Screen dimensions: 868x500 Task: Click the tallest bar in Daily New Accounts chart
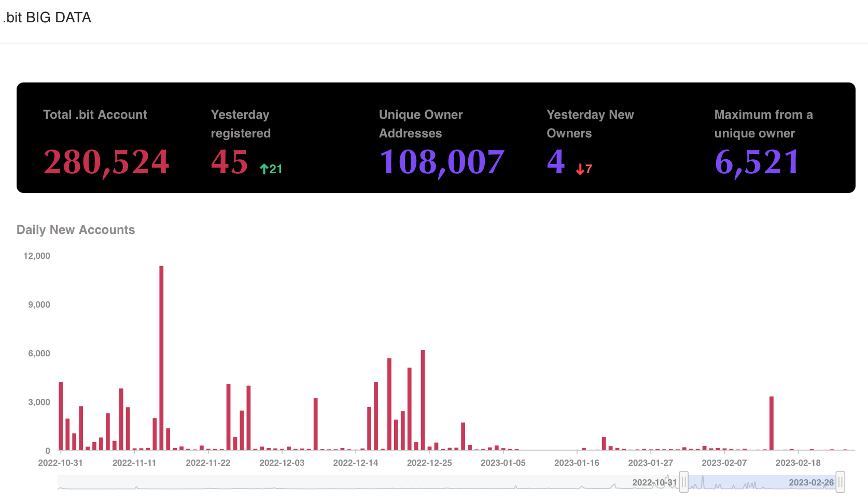point(161,358)
